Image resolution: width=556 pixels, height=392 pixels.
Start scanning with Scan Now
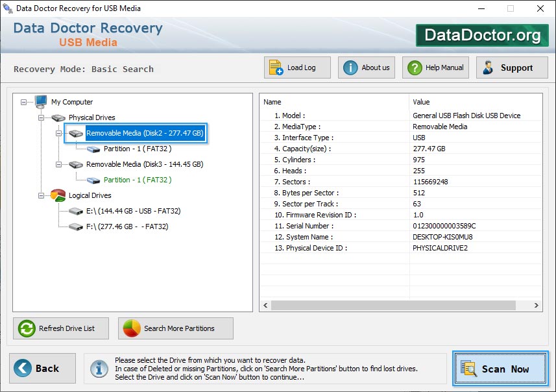point(500,368)
